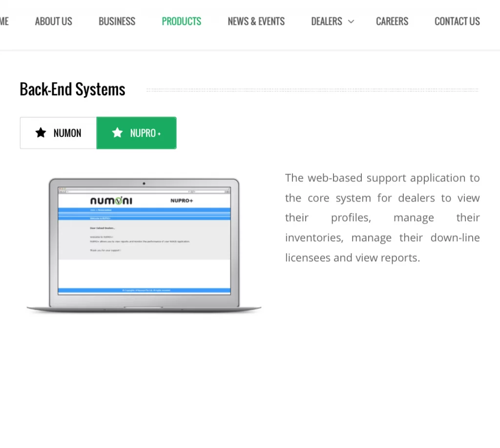Visit the Careers page
The height and width of the screenshot is (448, 500).
(x=392, y=21)
